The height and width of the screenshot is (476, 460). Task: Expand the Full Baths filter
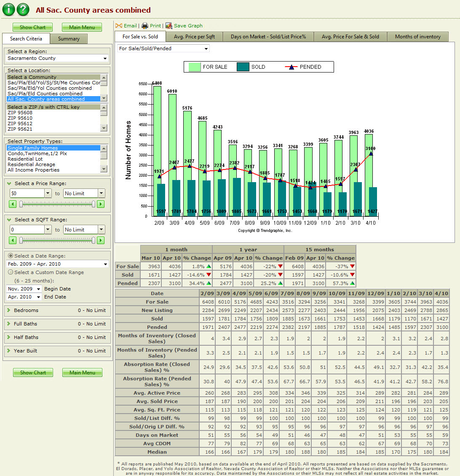pos(9,324)
